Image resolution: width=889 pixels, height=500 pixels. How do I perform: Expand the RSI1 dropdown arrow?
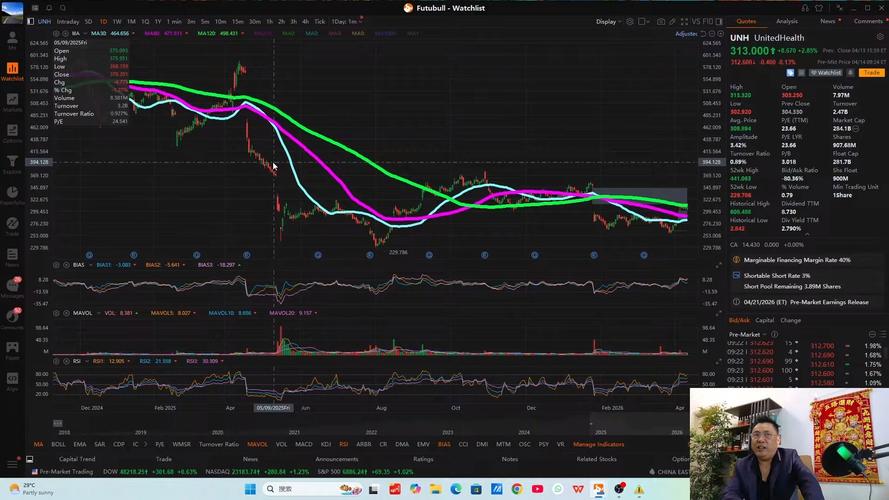pos(128,361)
